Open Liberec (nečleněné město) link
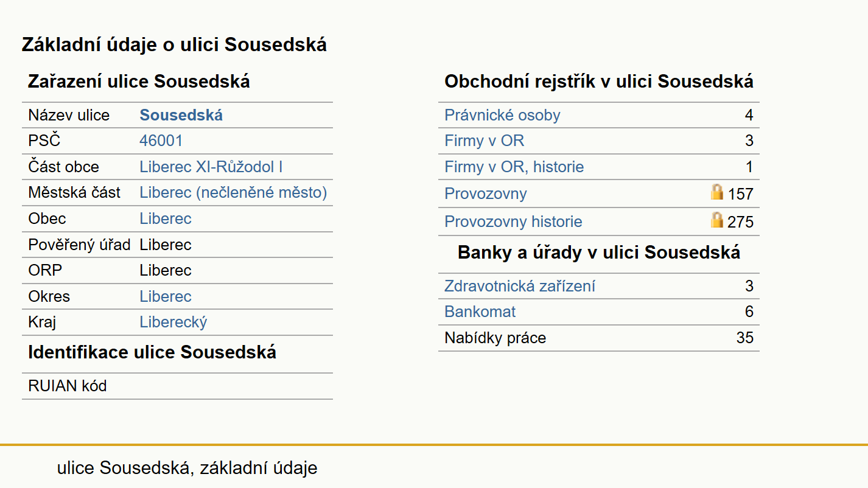This screenshot has width=868, height=488. click(x=233, y=193)
